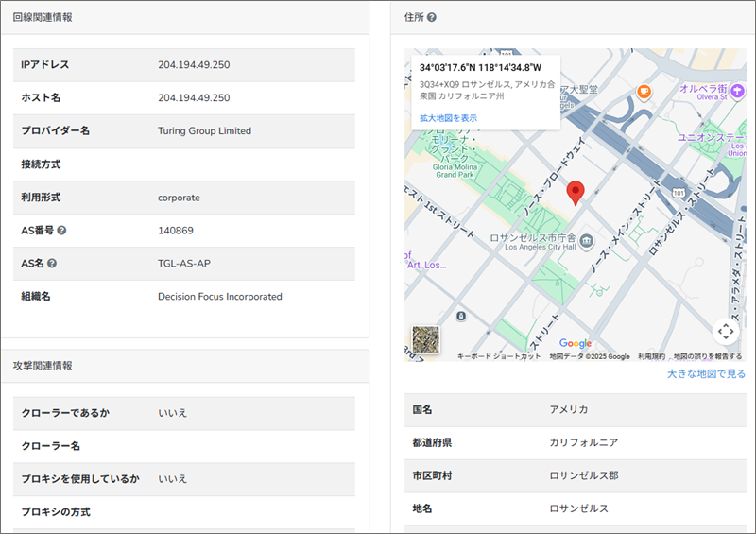The height and width of the screenshot is (534, 756).
Task: Click the Decision Focus Incorporated organization value
Action: coord(219,297)
